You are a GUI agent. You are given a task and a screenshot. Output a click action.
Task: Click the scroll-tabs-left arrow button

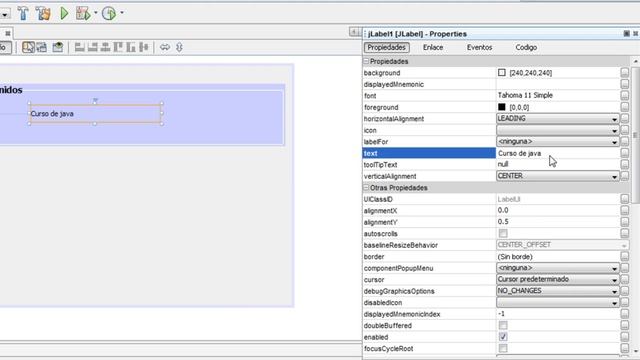click(x=353, y=32)
